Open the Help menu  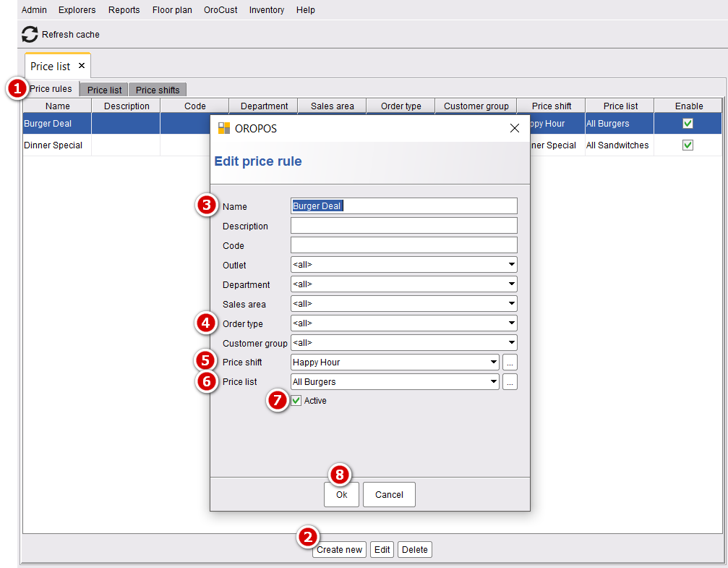306,9
